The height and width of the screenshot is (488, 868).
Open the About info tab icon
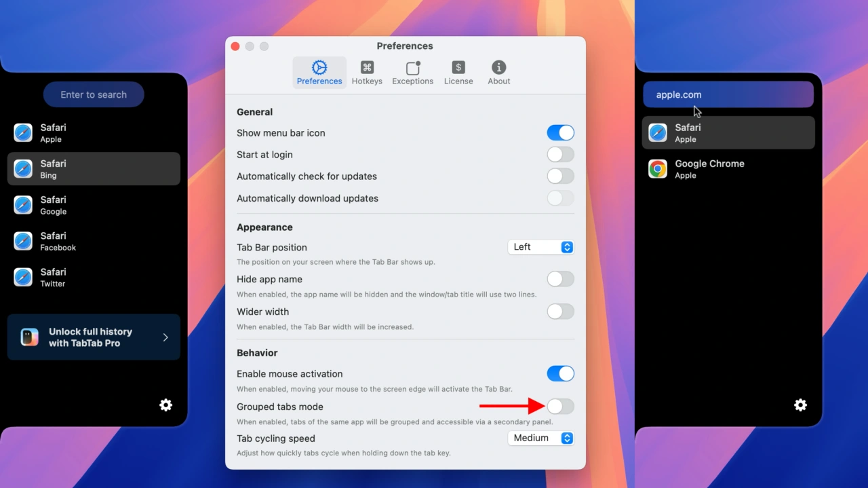click(498, 68)
